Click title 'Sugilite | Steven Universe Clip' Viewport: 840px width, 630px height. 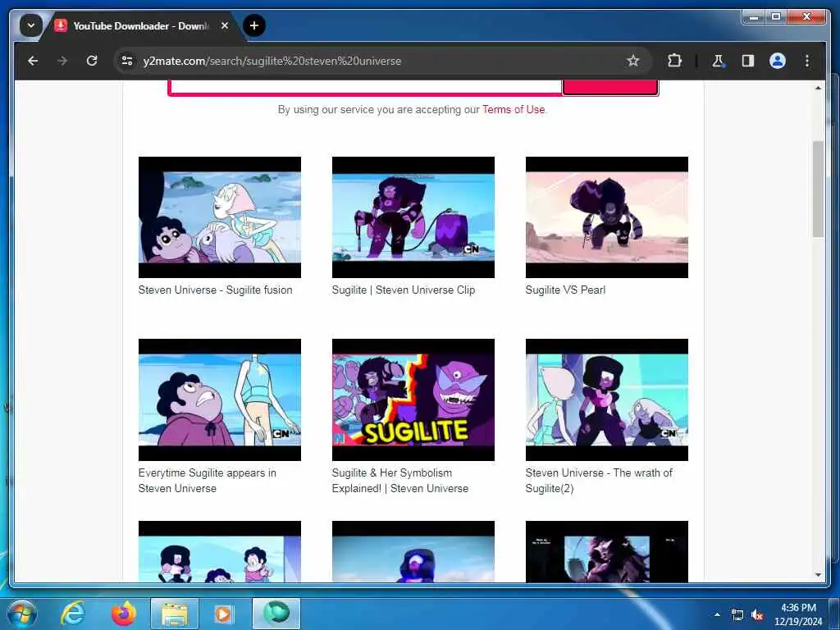coord(404,290)
